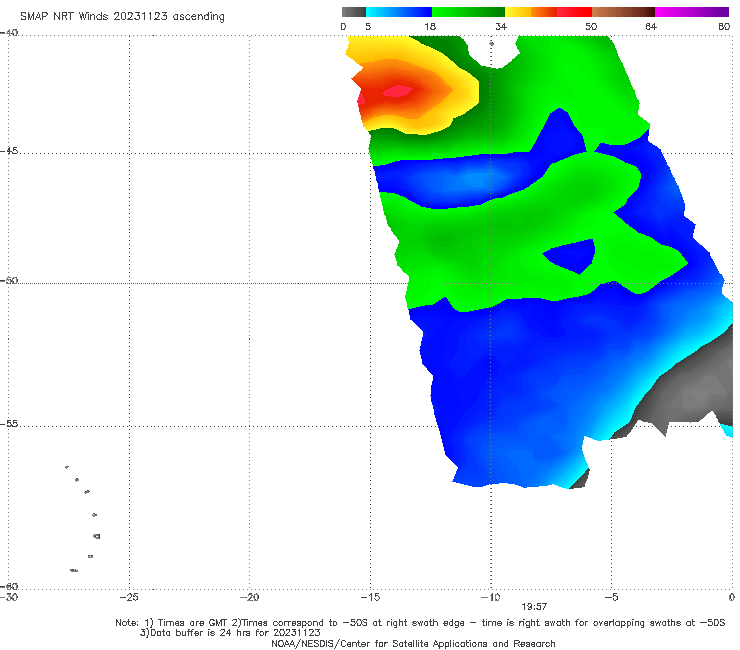
Task: Click the cyan-blue segment of the color bar
Action: point(399,12)
